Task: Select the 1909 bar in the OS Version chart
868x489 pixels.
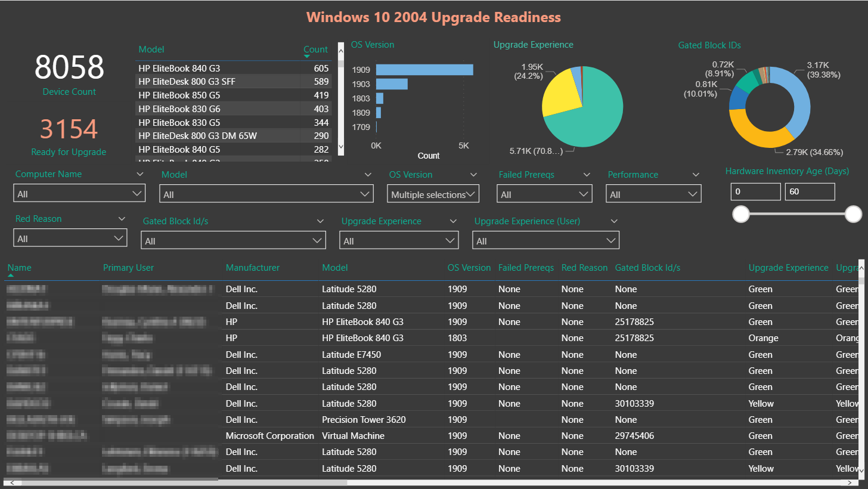Action: 424,70
